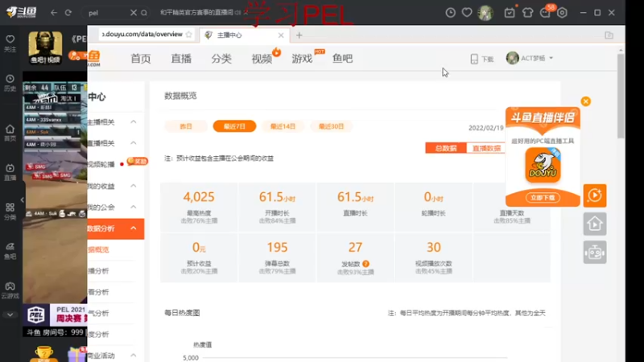Select the 昨日 range
Viewport: 644px width, 362px height.
coord(186,126)
